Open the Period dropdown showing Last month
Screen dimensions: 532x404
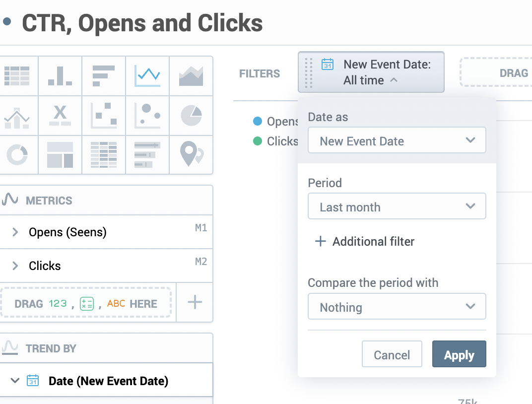(x=397, y=207)
